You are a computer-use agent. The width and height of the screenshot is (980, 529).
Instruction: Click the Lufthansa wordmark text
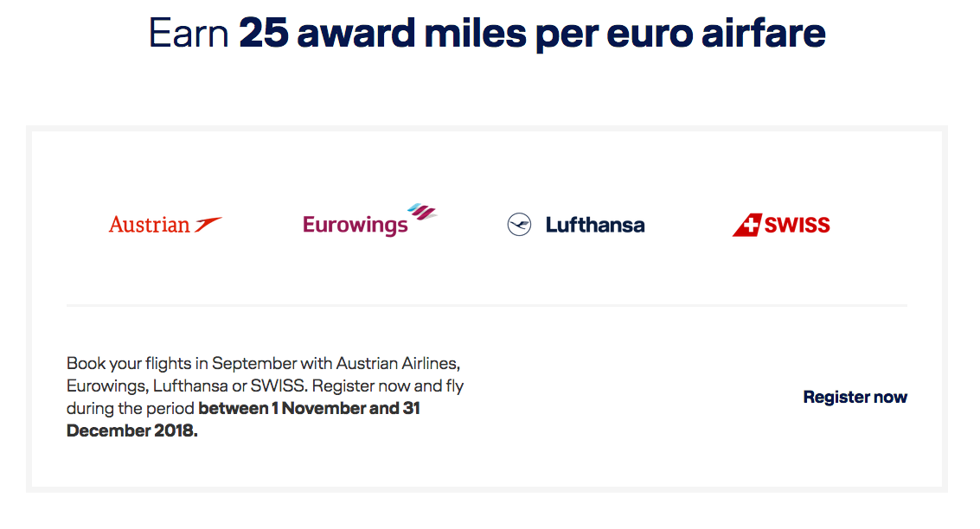pyautogui.click(x=595, y=226)
